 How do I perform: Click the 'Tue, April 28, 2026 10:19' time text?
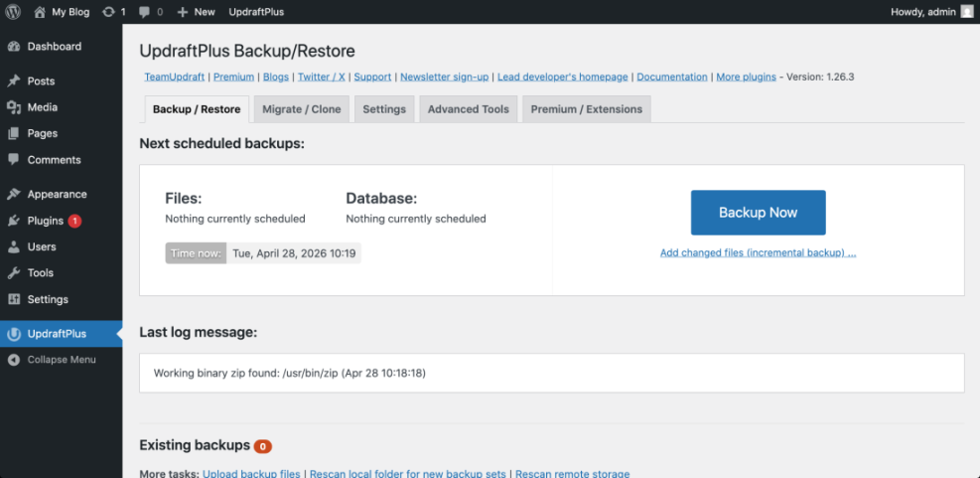click(x=294, y=253)
